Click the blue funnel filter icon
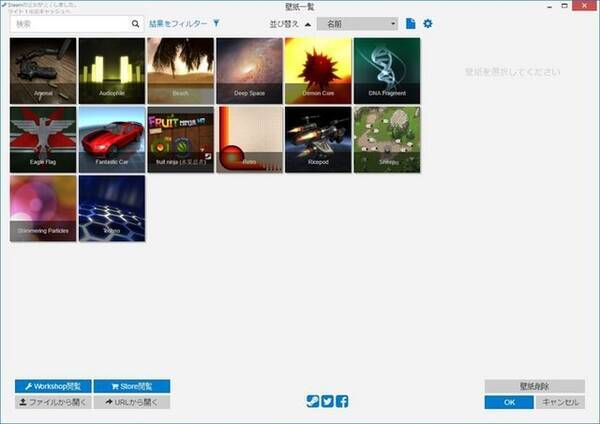This screenshot has height=424, width=600. pos(216,23)
